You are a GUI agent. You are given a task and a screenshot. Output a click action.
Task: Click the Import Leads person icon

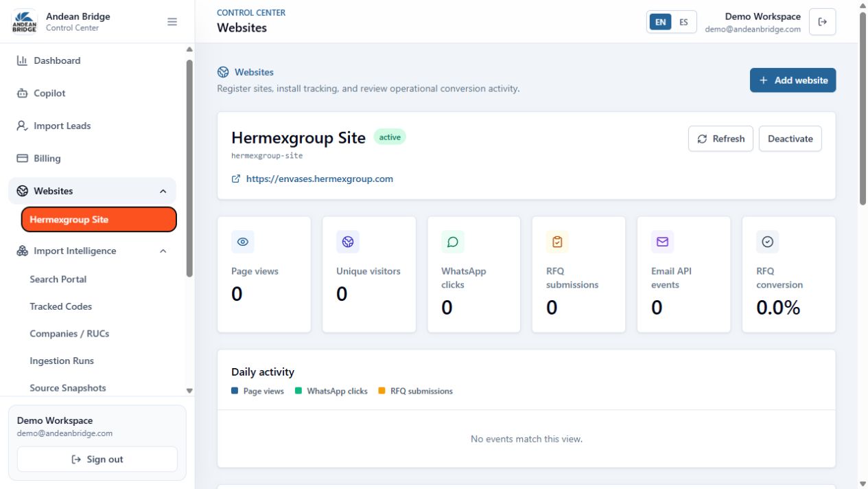point(22,126)
